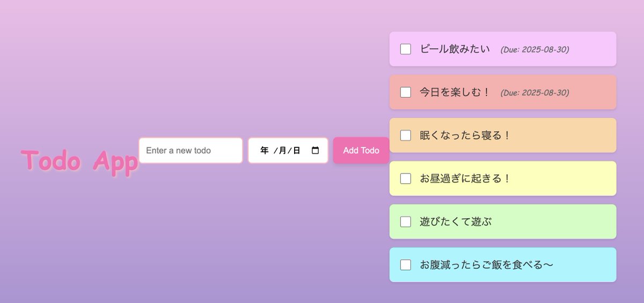Screen dimensions: 644x303
Task: Click the Todo App heading
Action: (x=79, y=161)
